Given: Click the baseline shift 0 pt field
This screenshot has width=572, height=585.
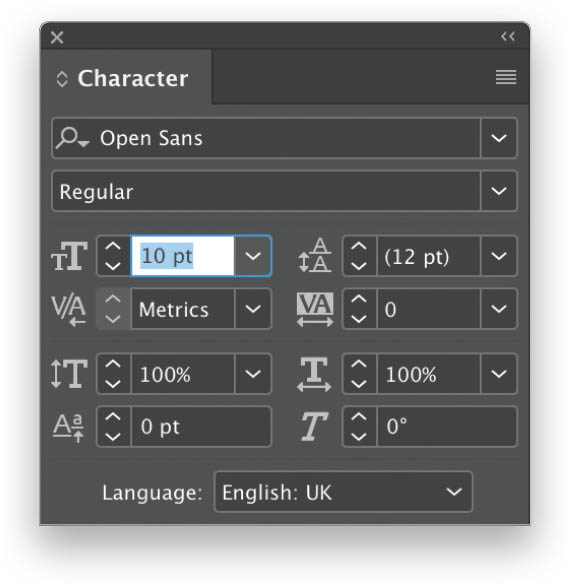Looking at the screenshot, I should pyautogui.click(x=201, y=426).
